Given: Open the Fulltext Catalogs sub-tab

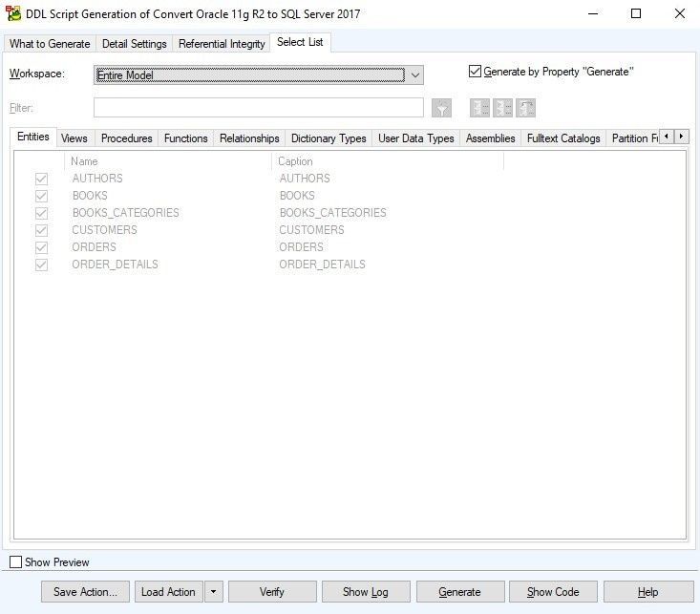Looking at the screenshot, I should [x=563, y=138].
